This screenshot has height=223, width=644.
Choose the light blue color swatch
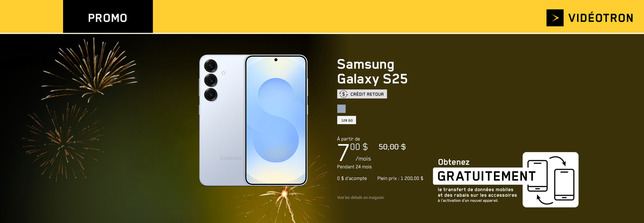pos(341,109)
